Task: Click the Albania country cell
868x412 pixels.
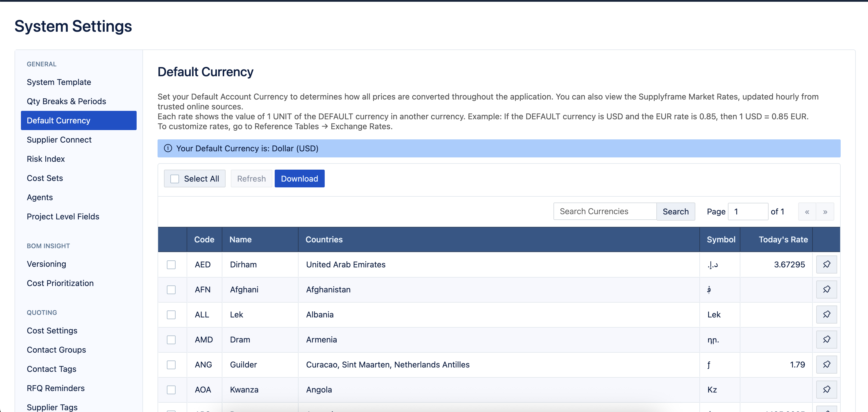Action: tap(499, 315)
